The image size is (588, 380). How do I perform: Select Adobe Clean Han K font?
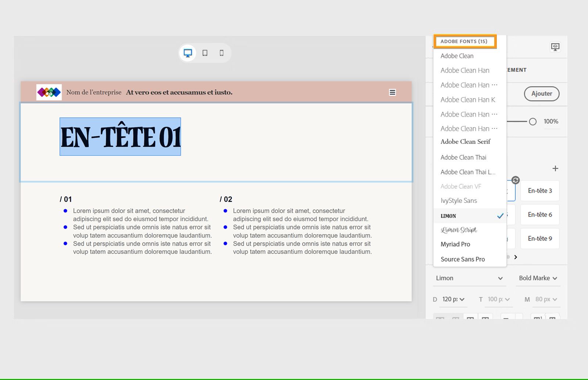(x=470, y=100)
